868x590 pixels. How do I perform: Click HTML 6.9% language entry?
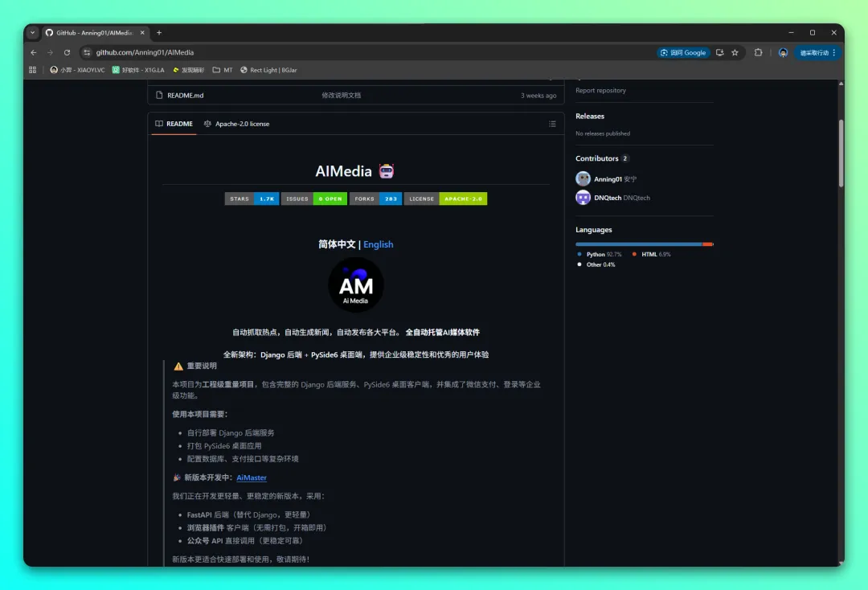[x=652, y=255]
